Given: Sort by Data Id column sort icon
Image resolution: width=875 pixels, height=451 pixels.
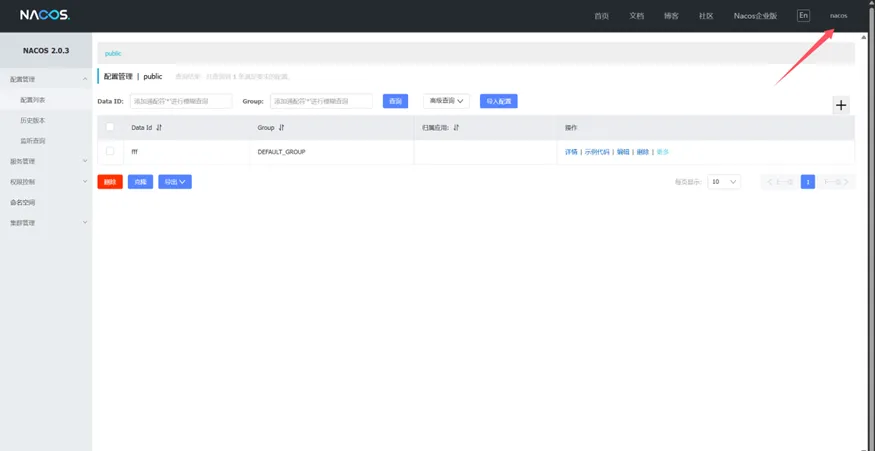Looking at the screenshot, I should (x=159, y=128).
